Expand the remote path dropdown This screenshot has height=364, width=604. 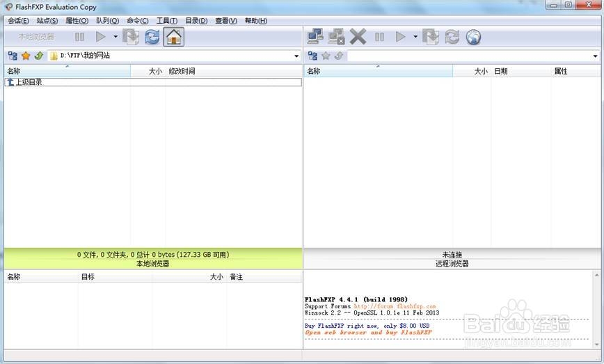click(595, 56)
